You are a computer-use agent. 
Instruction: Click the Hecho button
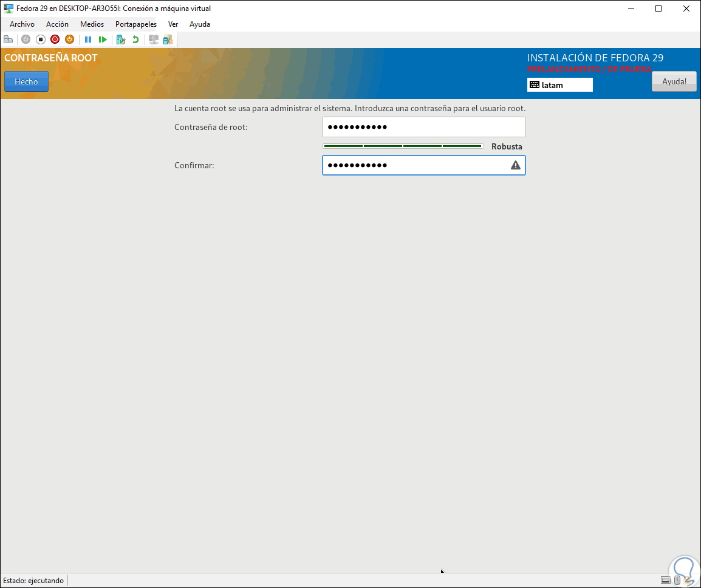(x=26, y=81)
